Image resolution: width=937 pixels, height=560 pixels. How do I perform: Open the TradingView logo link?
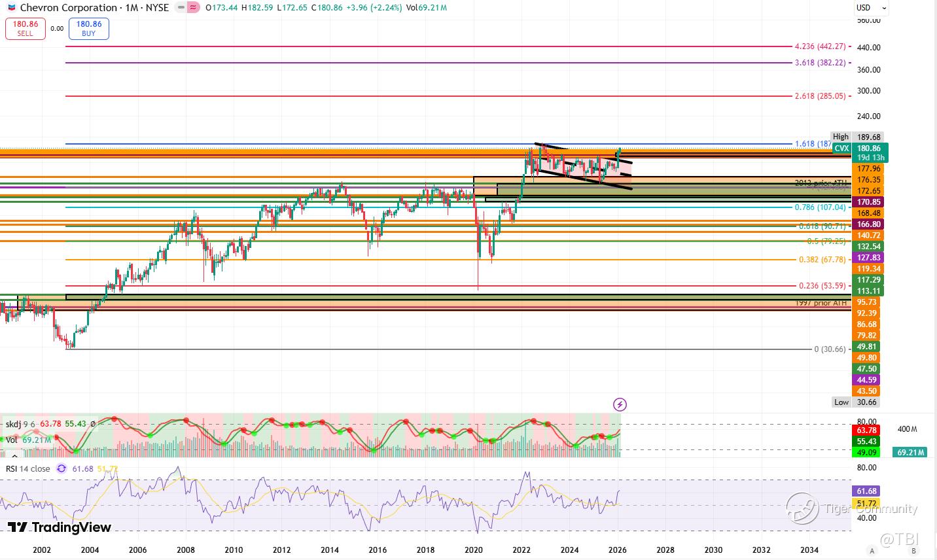tap(60, 527)
